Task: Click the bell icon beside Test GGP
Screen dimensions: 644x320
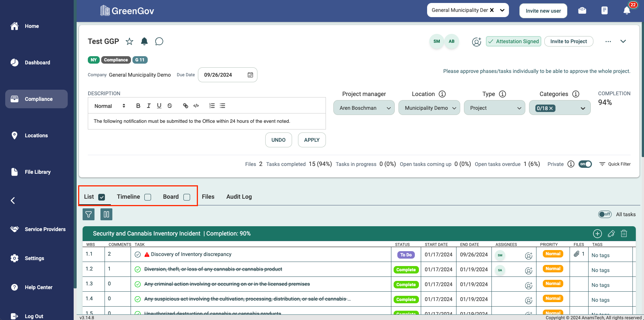Action: point(144,41)
